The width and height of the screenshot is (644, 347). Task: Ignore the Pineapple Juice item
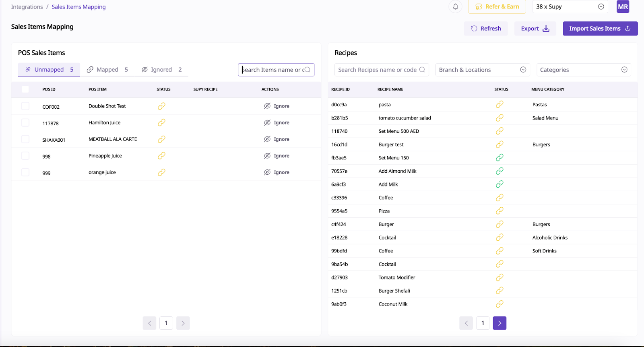(277, 156)
